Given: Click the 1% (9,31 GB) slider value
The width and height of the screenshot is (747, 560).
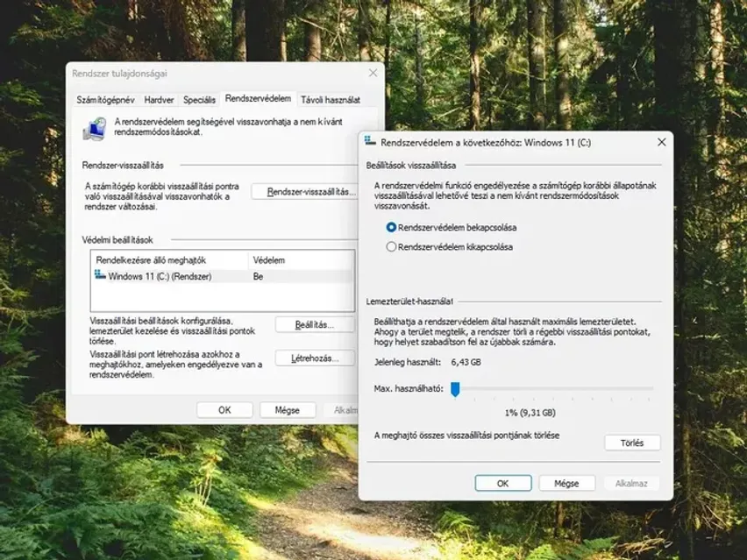Looking at the screenshot, I should tap(530, 413).
